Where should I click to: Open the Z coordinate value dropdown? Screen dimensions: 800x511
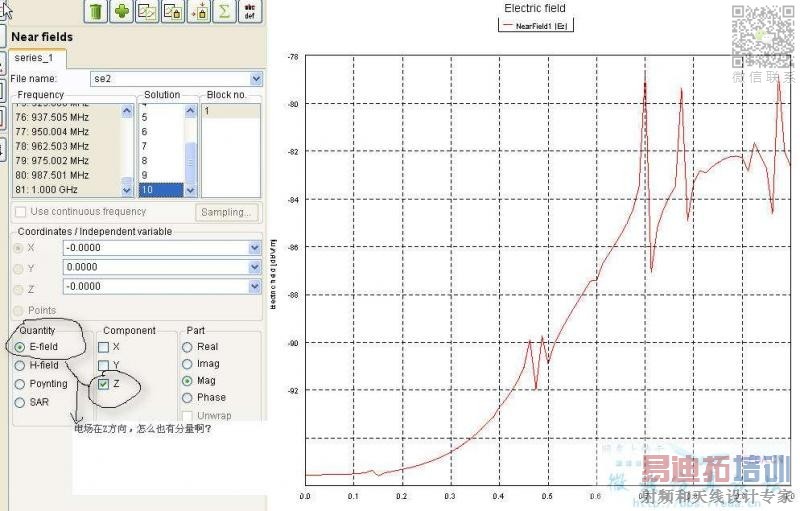[x=255, y=287]
